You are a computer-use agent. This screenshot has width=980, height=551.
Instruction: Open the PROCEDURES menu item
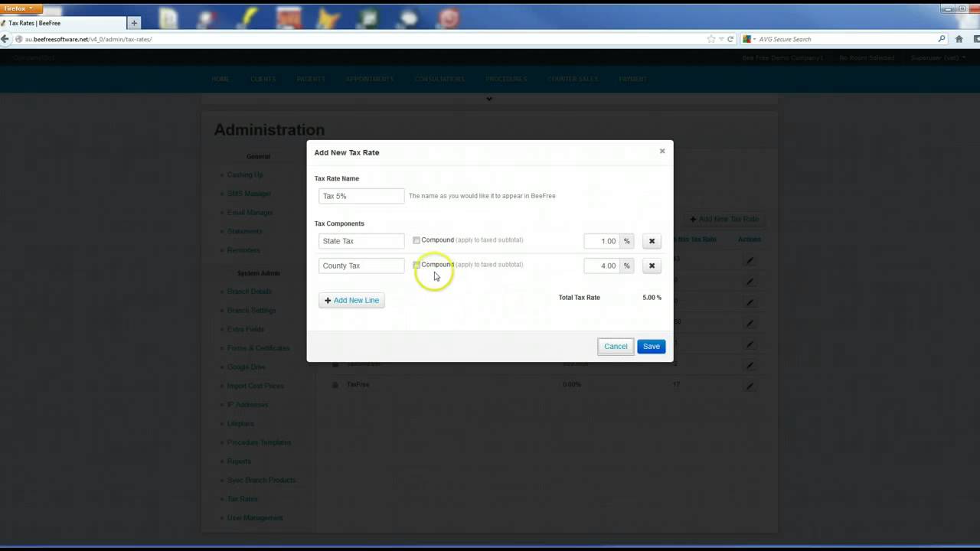click(x=506, y=79)
